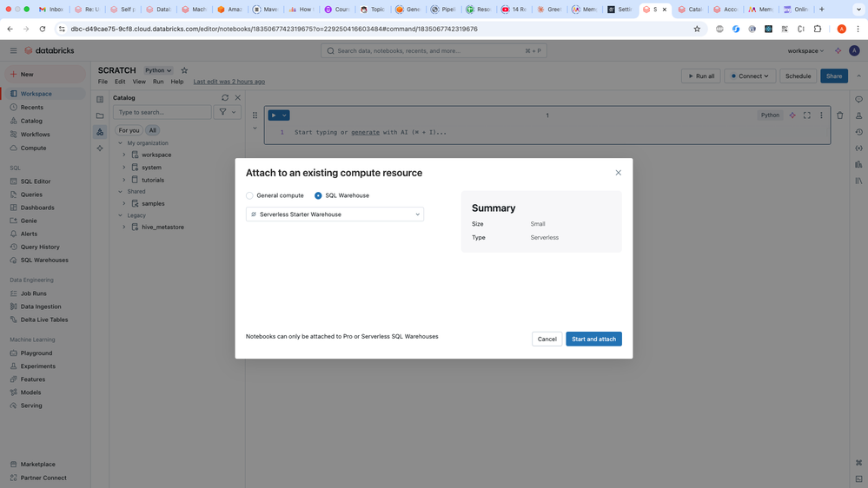Bookmark this page in the address bar
Viewport: 868px width, 488px height.
pos(697,29)
